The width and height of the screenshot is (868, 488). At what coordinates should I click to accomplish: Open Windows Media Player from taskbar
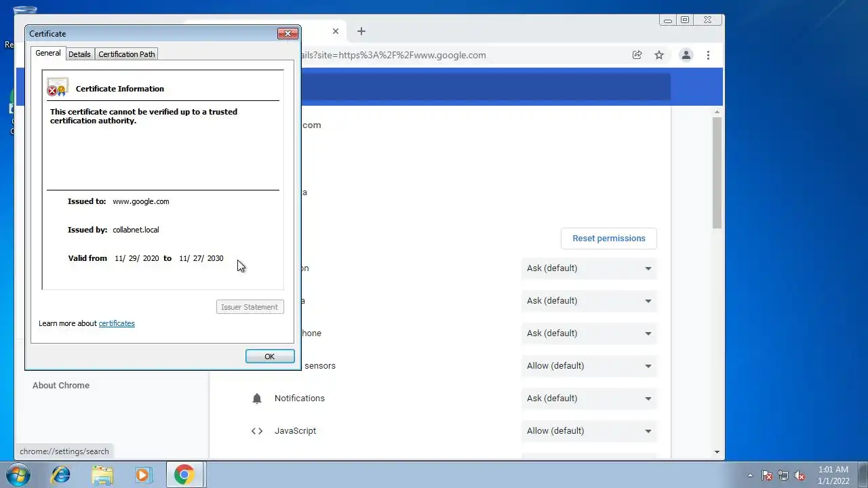pyautogui.click(x=143, y=474)
